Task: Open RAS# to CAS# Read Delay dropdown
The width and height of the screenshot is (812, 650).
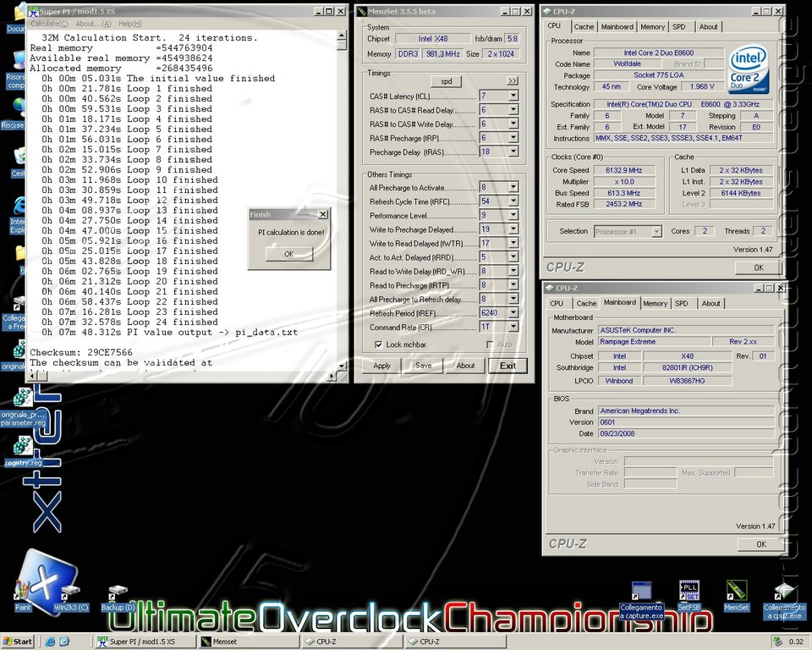Action: click(513, 110)
